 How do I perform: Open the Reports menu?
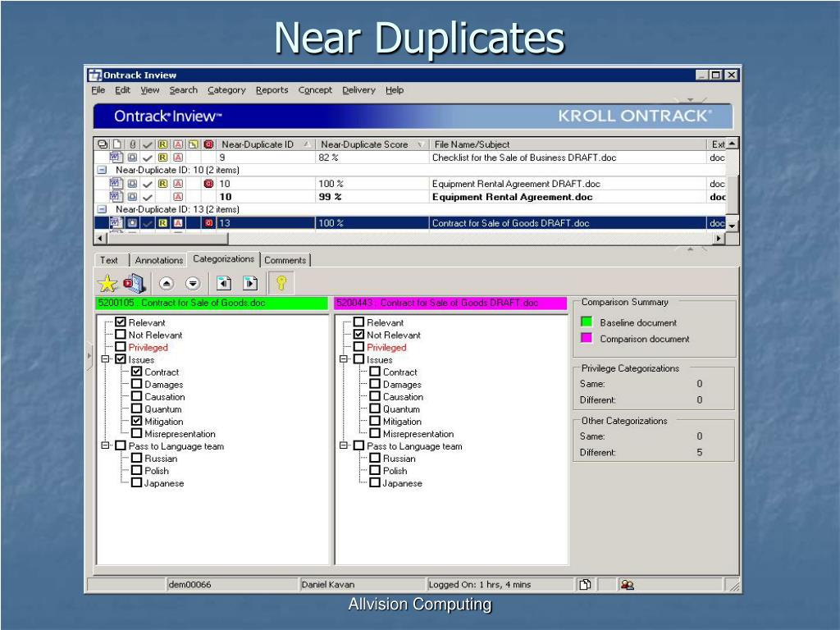pos(272,90)
